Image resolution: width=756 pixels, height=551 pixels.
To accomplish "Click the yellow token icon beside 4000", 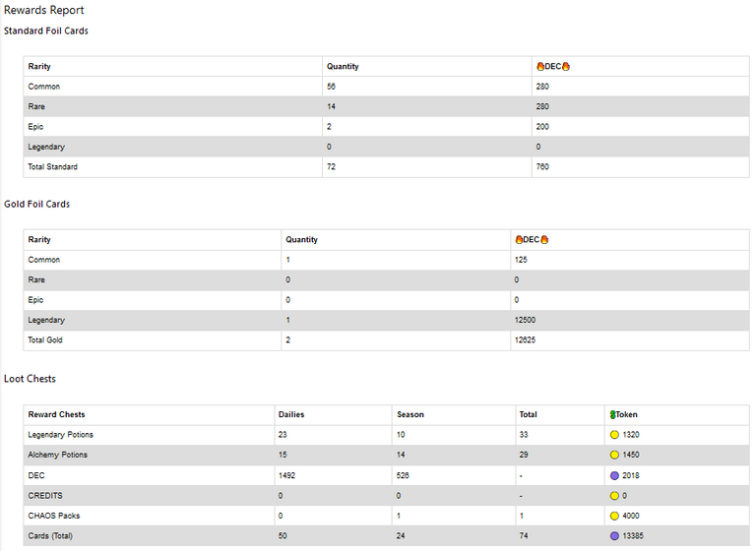I will point(614,517).
